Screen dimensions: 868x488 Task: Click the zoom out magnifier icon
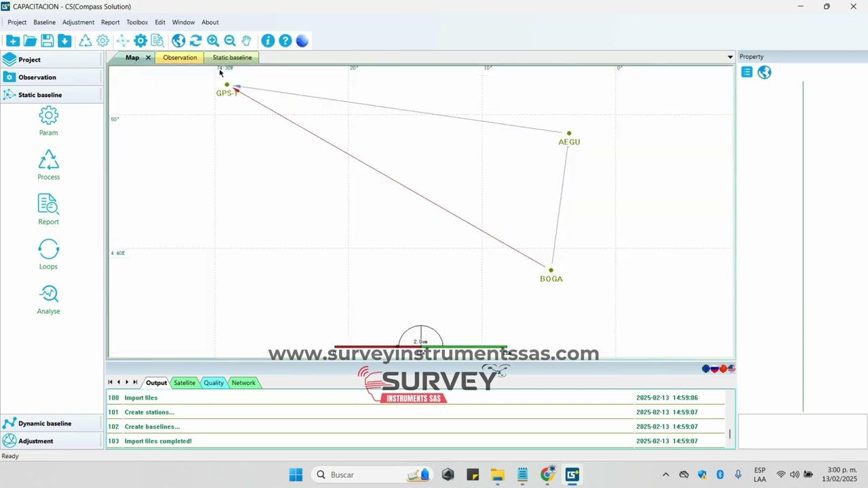230,41
